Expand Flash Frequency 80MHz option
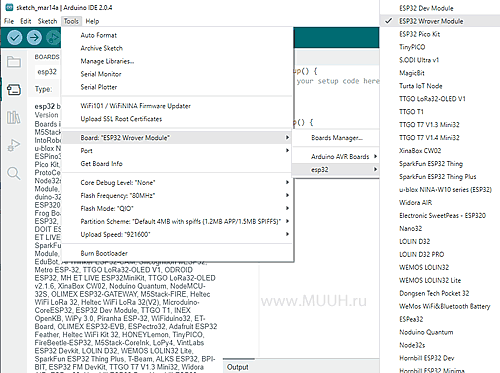Screen dimensions: 500x373 pos(177,195)
